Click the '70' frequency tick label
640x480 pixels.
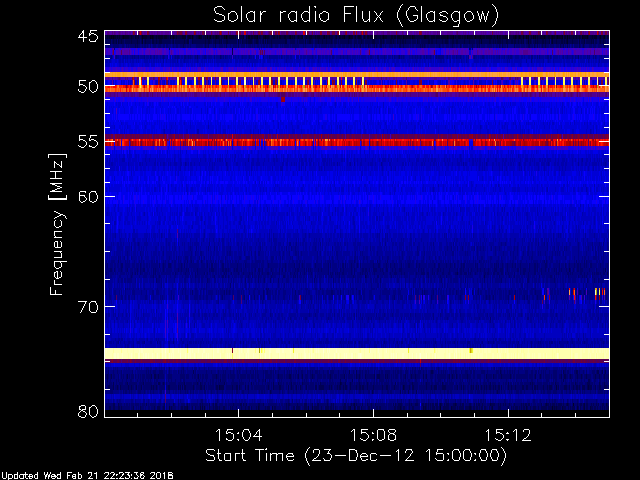pyautogui.click(x=88, y=307)
